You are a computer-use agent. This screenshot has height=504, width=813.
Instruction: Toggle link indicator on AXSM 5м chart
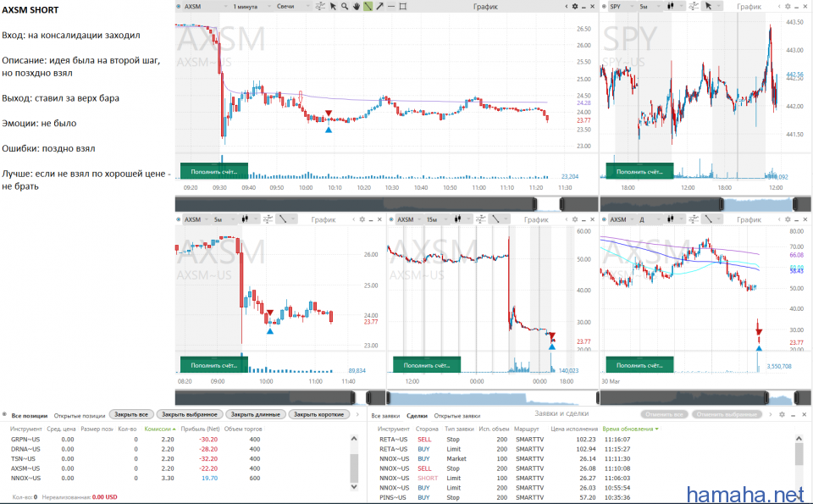(x=179, y=219)
